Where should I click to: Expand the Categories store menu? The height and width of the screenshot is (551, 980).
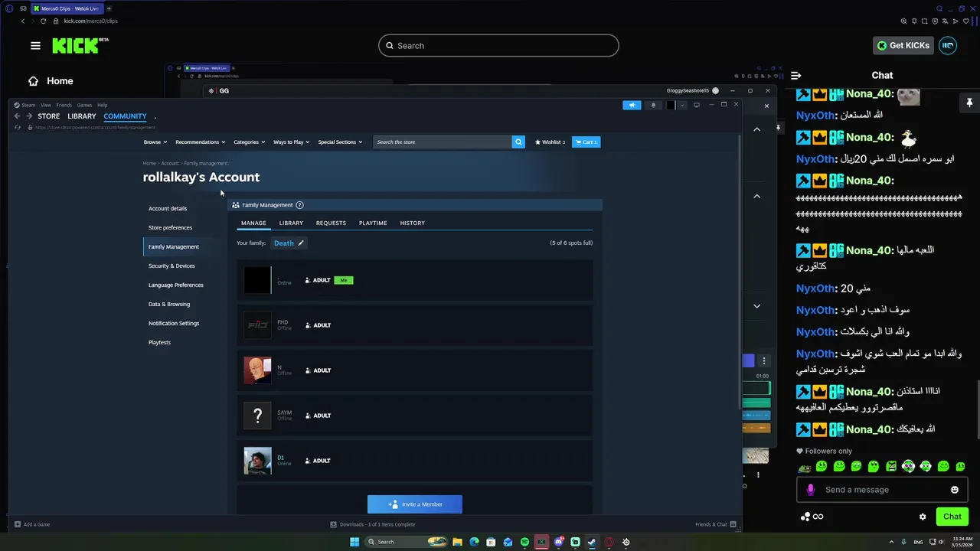[x=249, y=142]
